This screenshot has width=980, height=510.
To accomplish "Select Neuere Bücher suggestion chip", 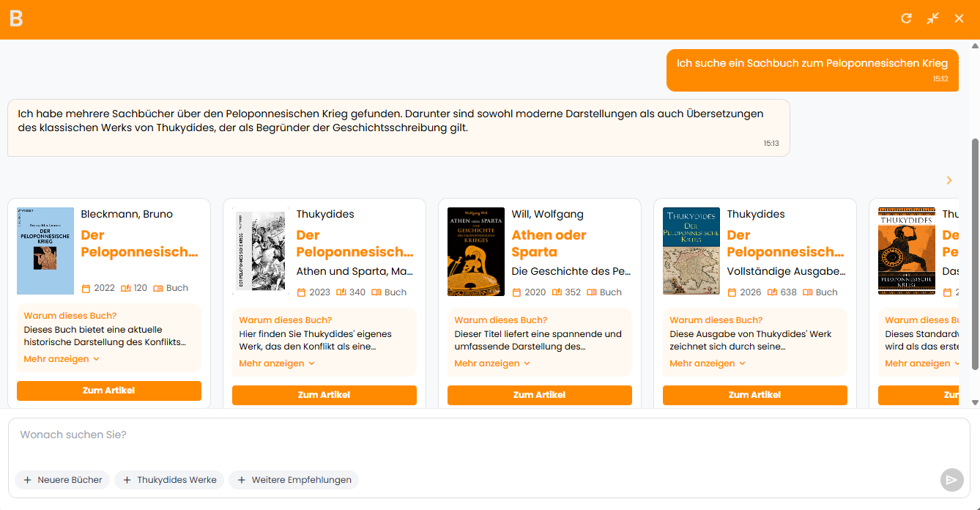I will click(62, 480).
